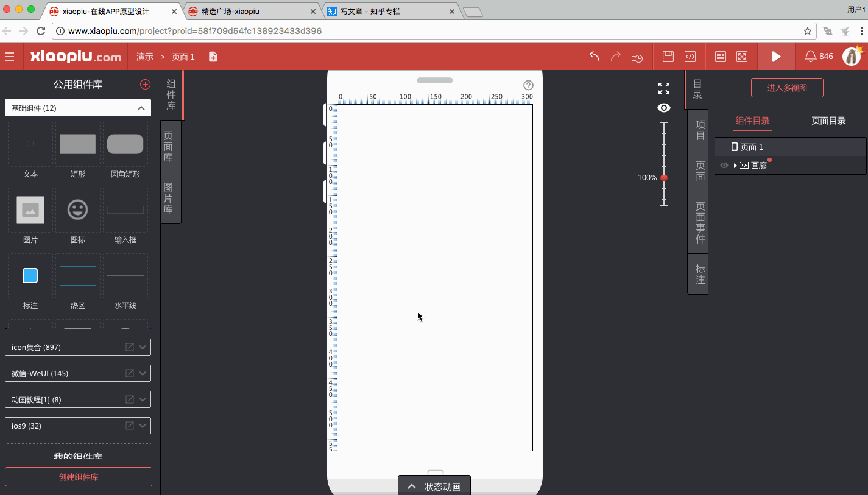Switch to the 图片库 side tab
The height and width of the screenshot is (495, 868).
click(171, 198)
